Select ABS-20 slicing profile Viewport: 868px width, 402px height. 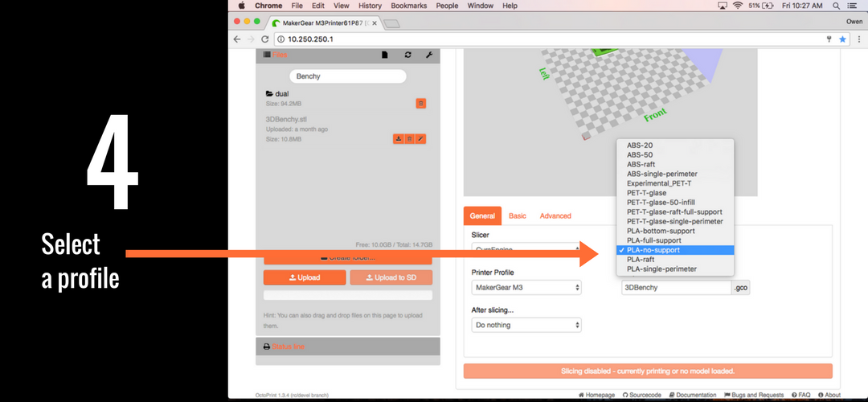[640, 146]
